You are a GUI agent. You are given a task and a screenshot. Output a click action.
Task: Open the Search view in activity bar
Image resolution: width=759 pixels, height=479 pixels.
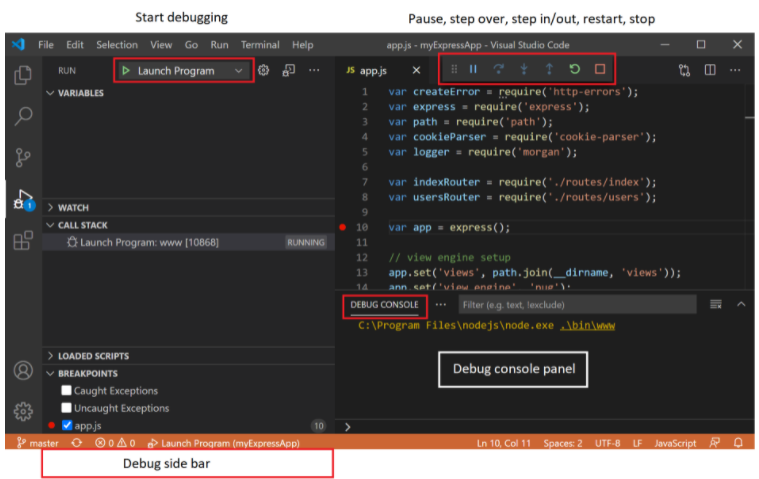pos(23,116)
